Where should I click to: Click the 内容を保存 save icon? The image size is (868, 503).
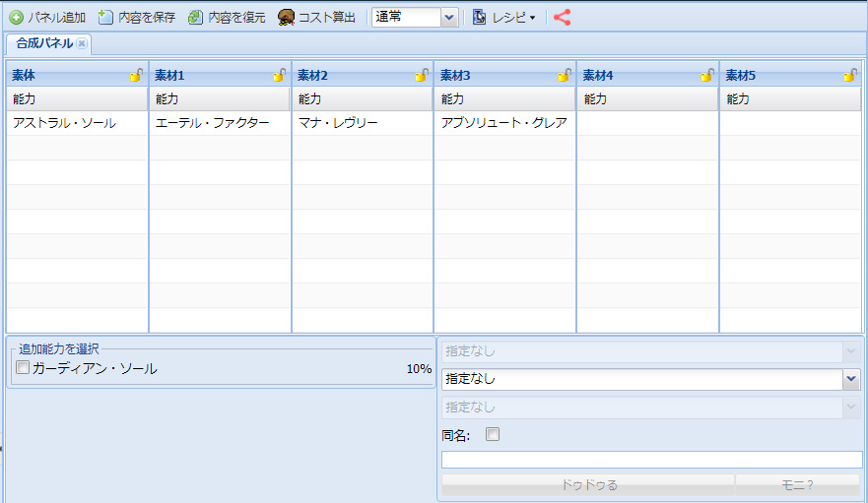click(105, 18)
